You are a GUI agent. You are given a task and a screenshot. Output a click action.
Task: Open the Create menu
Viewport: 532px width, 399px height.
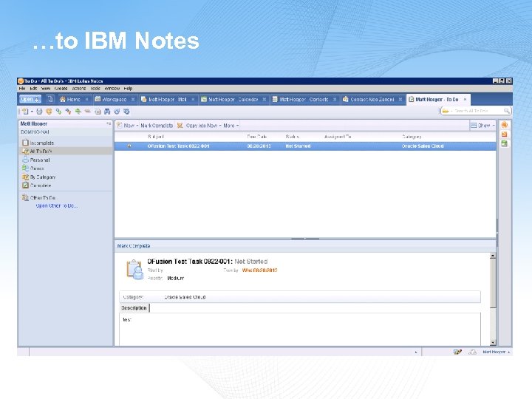point(61,88)
